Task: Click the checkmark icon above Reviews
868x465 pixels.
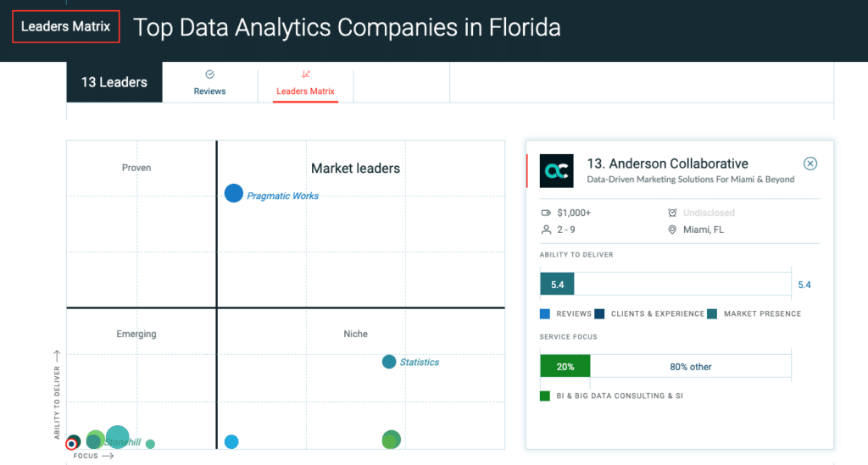Action: click(x=210, y=74)
